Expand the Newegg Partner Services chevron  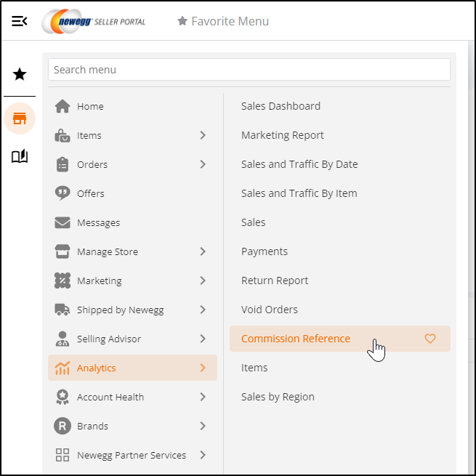point(203,455)
